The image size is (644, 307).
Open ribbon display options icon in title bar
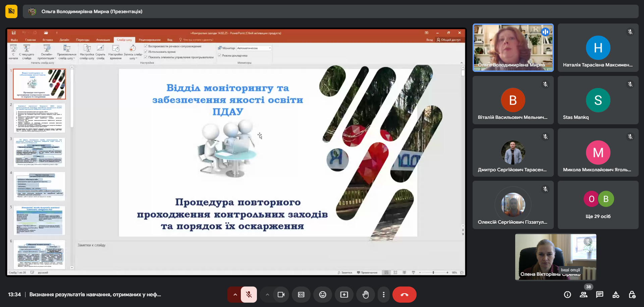pos(427,33)
